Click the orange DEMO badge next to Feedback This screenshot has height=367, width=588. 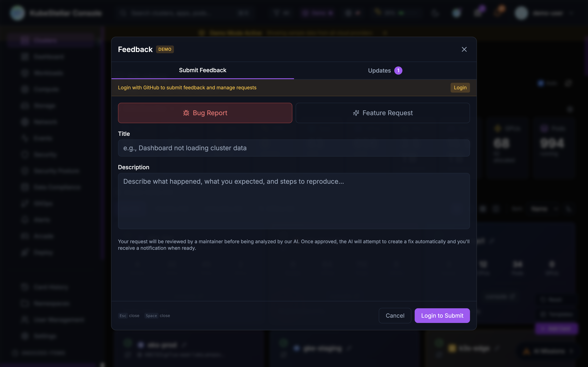click(x=165, y=49)
